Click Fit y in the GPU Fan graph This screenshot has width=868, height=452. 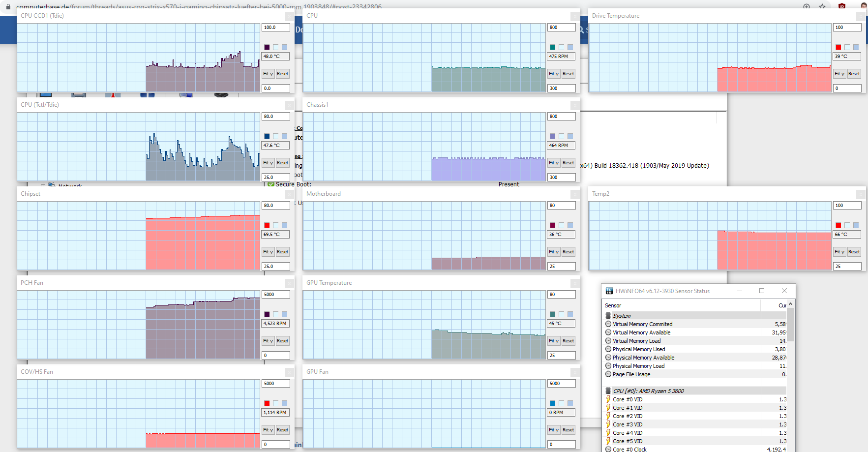click(554, 430)
